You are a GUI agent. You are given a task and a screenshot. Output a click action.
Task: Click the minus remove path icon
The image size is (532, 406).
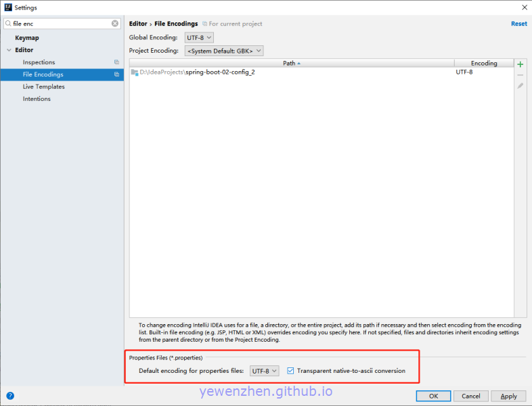pyautogui.click(x=520, y=75)
